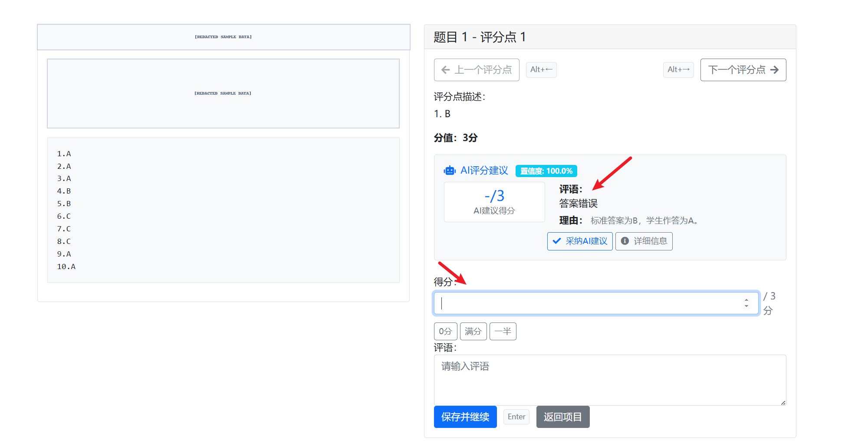The image size is (868, 444).
Task: Click the right arrow icon on 下一个评分点
Action: pos(775,70)
